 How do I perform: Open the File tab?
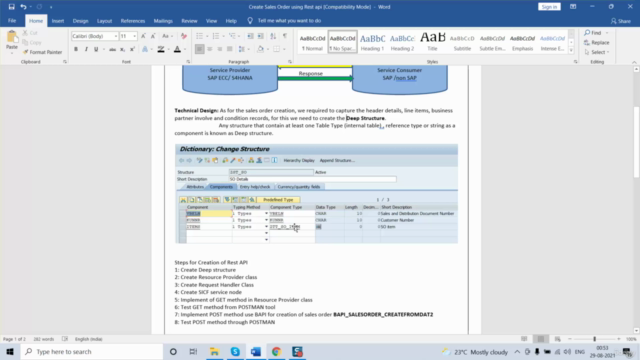12,20
